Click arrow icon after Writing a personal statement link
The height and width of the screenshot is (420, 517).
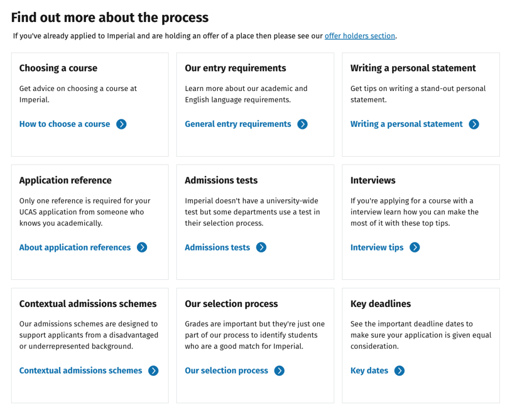coord(474,124)
